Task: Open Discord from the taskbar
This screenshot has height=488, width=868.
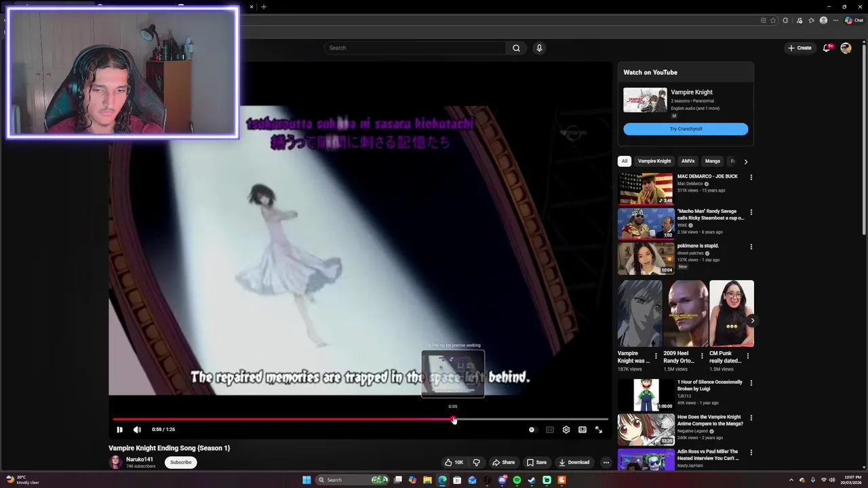Action: tap(502, 480)
